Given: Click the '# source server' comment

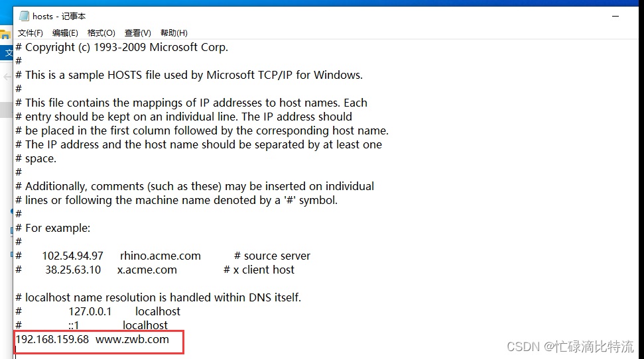Looking at the screenshot, I should pos(272,256).
